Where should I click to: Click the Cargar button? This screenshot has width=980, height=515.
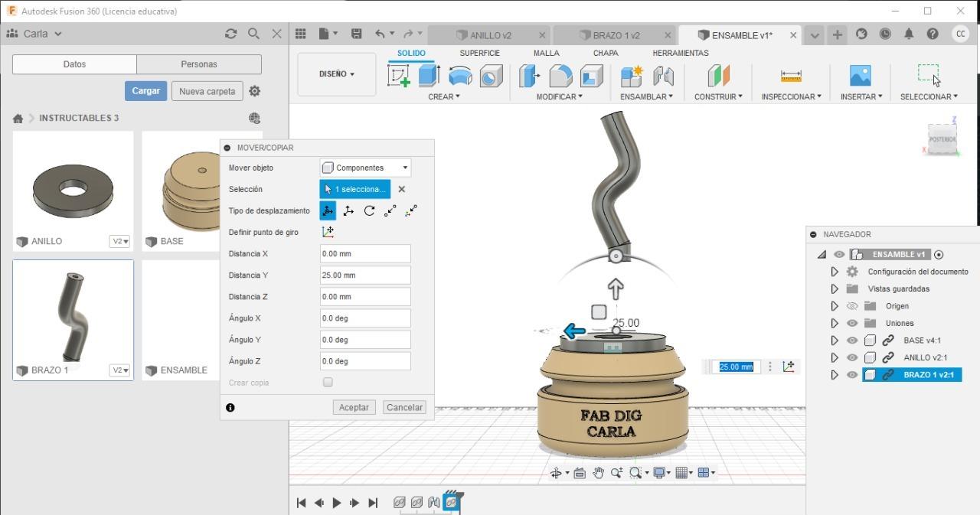coord(145,90)
